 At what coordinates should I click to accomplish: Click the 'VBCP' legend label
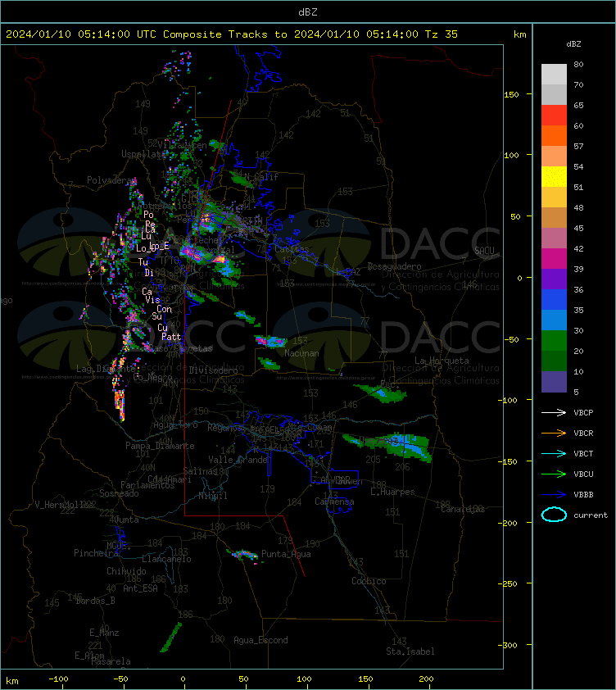pos(583,412)
